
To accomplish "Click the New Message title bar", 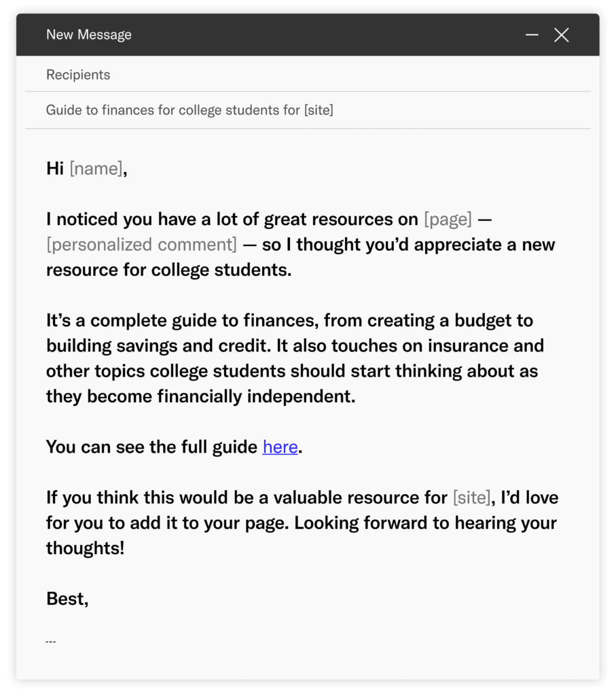I will tap(272, 35).
